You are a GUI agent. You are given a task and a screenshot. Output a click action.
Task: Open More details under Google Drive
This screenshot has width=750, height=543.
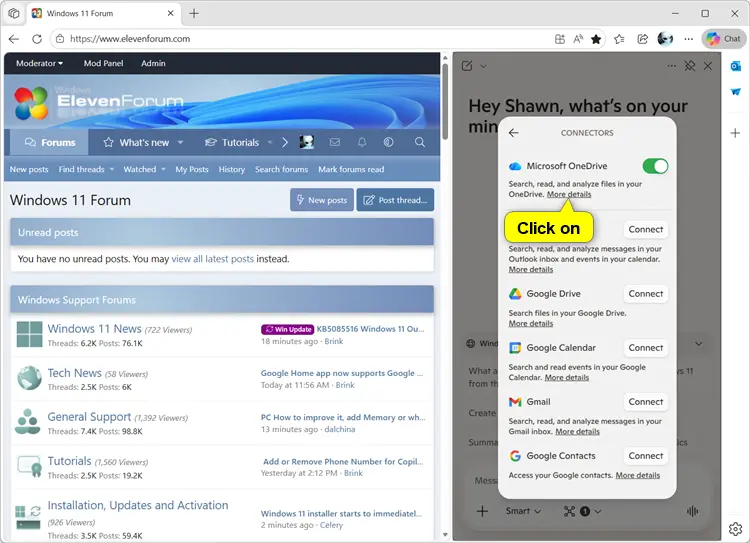(530, 323)
